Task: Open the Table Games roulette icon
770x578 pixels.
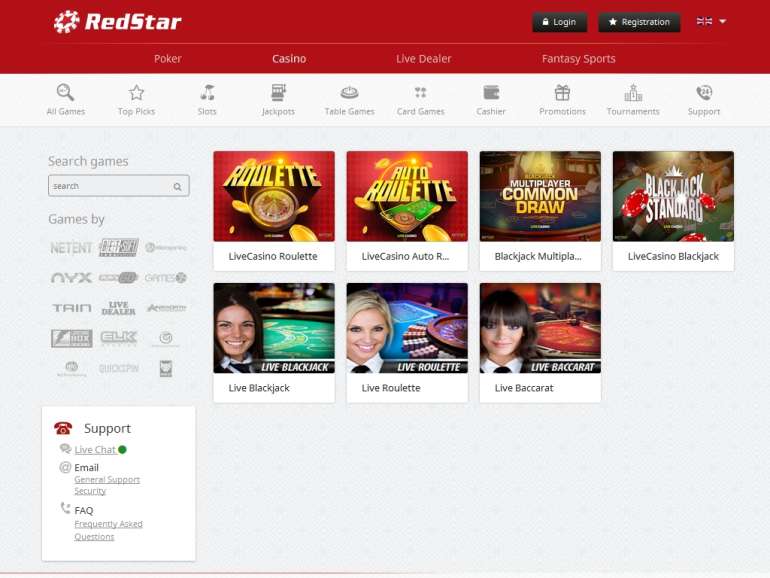Action: (349, 92)
